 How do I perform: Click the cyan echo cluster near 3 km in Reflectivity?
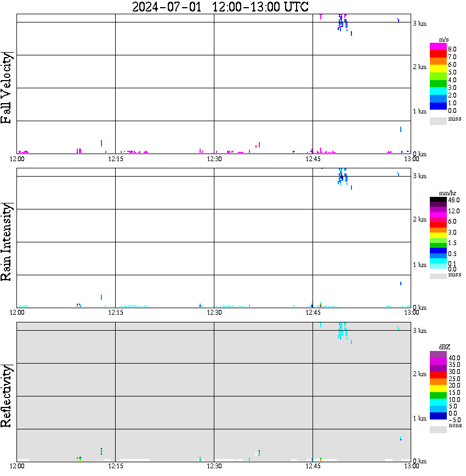coord(343,331)
